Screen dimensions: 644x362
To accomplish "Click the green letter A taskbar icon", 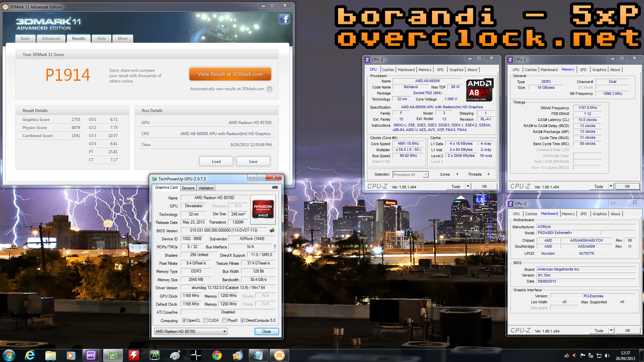I will coord(155,355).
